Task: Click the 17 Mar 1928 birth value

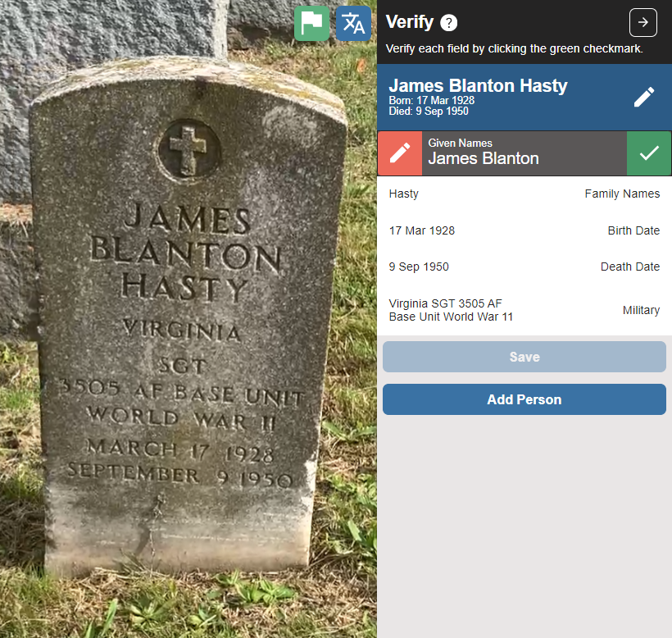Action: point(422,230)
